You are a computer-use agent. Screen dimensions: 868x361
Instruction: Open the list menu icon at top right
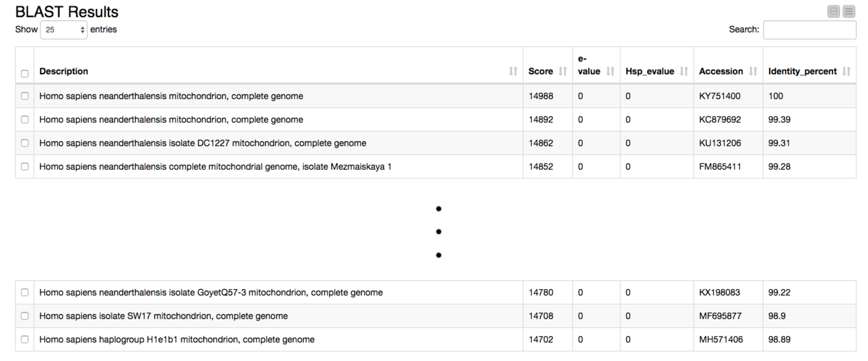[x=849, y=11]
